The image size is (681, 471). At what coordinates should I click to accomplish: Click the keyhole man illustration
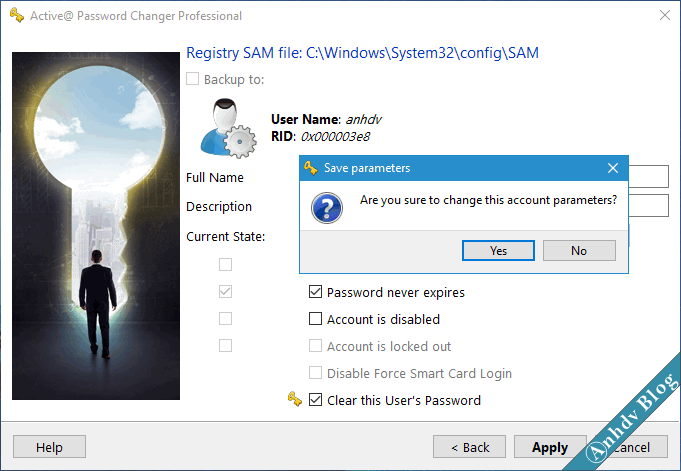[x=96, y=226]
